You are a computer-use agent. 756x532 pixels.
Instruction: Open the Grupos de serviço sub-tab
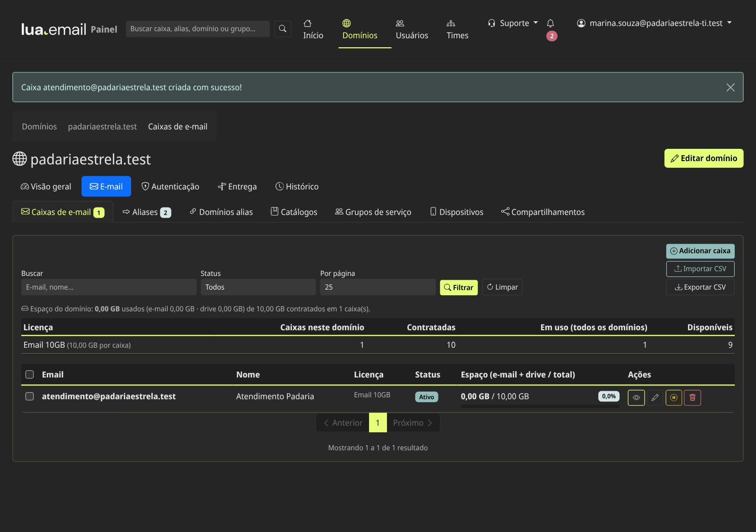point(373,212)
